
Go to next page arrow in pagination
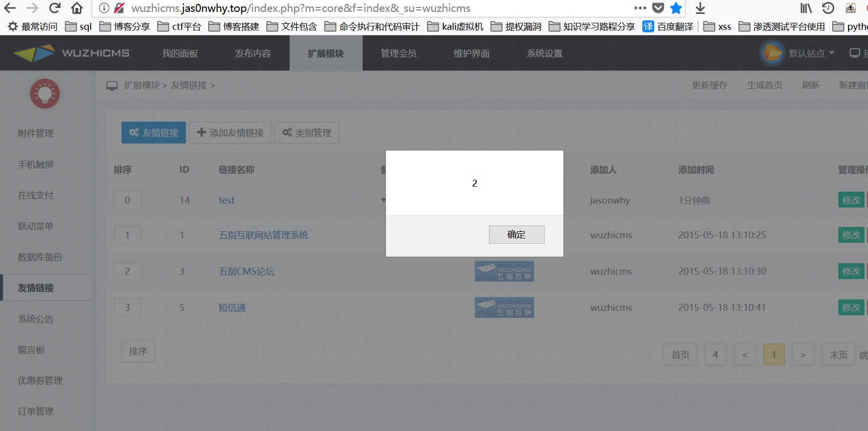click(803, 355)
